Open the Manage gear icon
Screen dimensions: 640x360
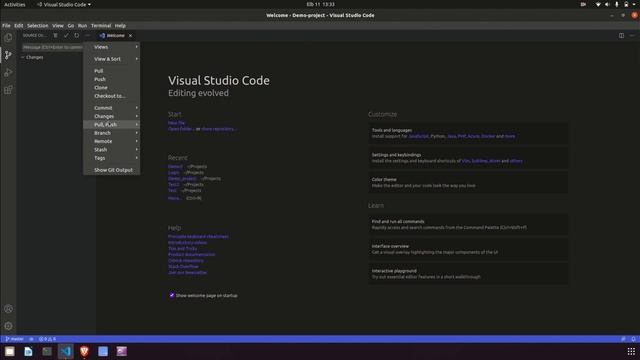click(8, 326)
